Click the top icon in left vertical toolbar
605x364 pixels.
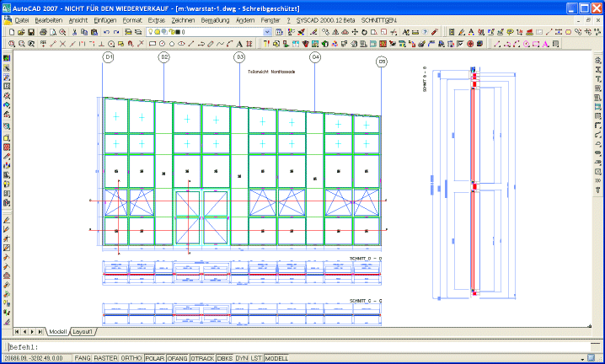click(x=7, y=58)
